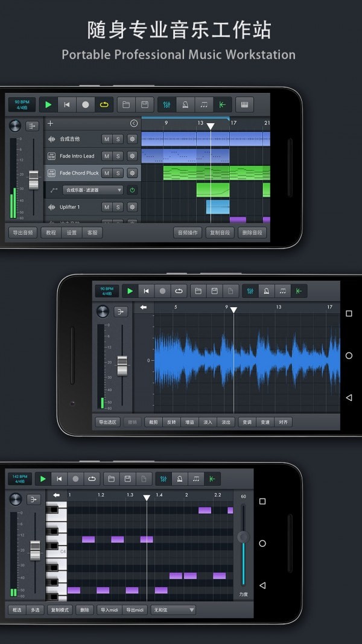Select the 淡出 fade-out option

[x=226, y=422]
